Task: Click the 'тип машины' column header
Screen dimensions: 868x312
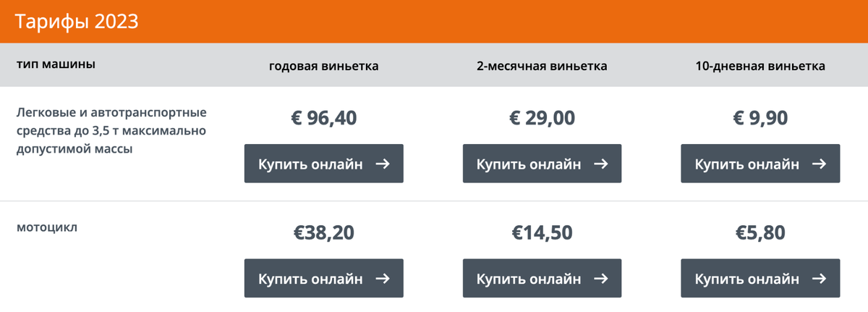Action: tap(56, 64)
